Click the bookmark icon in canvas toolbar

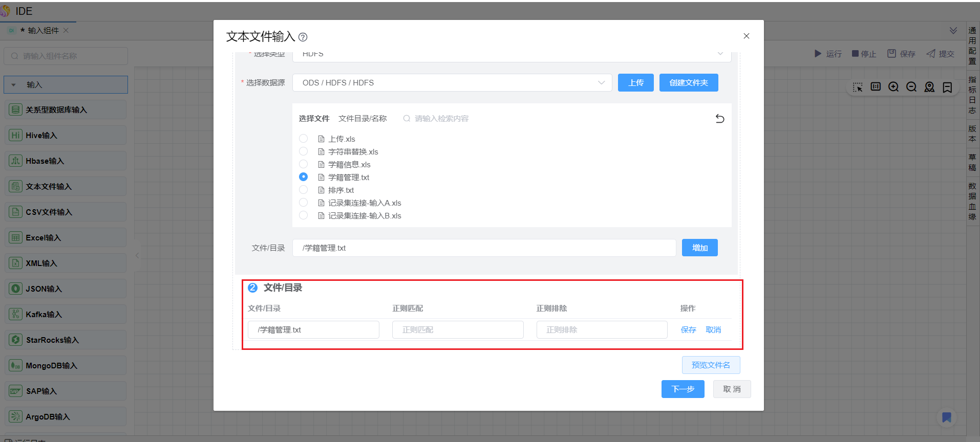(x=947, y=87)
